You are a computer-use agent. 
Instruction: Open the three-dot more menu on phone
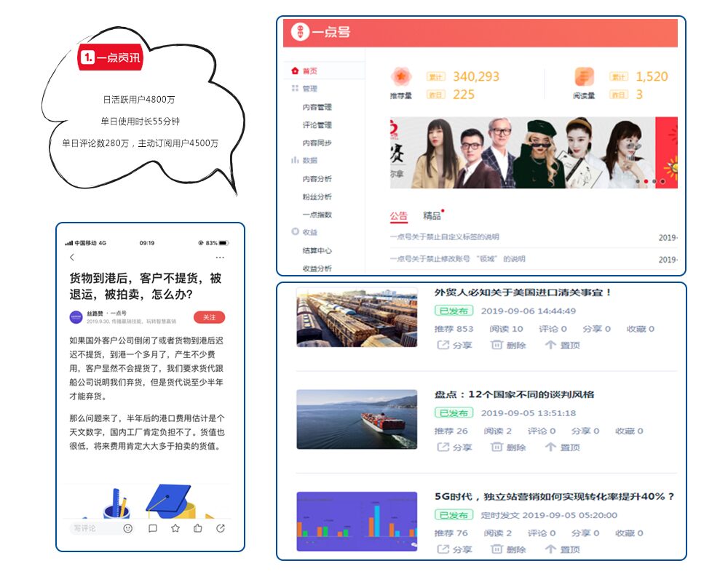[220, 258]
